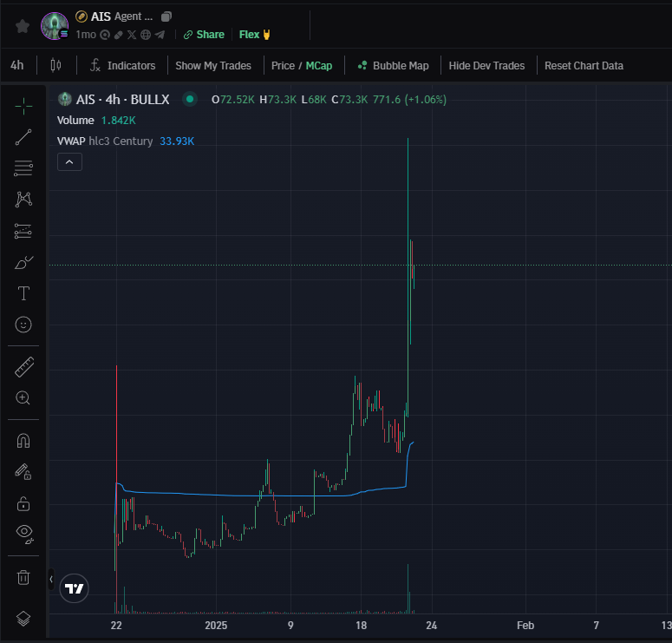The width and height of the screenshot is (672, 643).
Task: Open the search lens icon link
Action: pyautogui.click(x=105, y=35)
